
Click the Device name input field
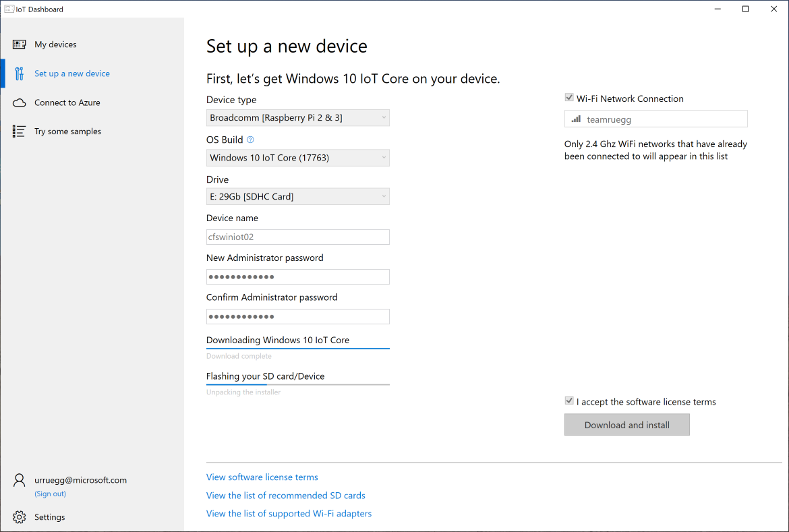pos(298,237)
